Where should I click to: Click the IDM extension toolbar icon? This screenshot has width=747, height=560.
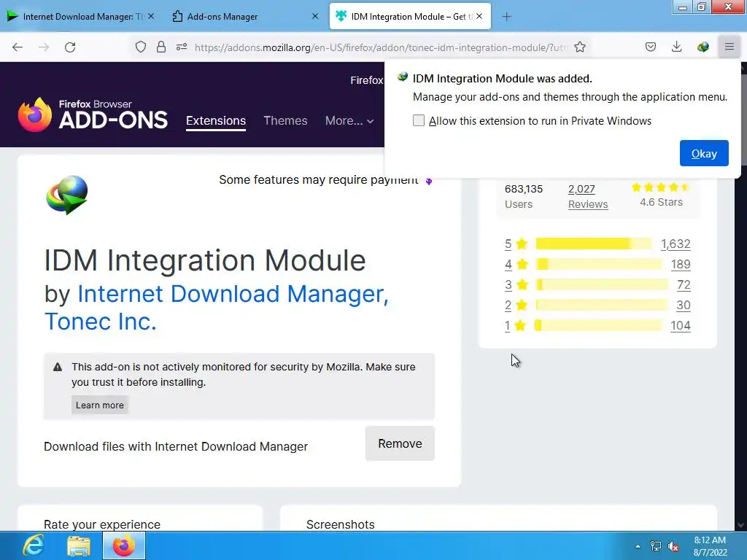click(x=703, y=47)
